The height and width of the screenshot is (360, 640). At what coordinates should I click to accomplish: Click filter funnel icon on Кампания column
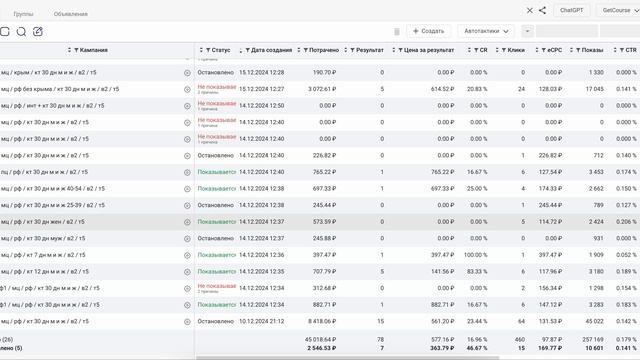[76, 50]
